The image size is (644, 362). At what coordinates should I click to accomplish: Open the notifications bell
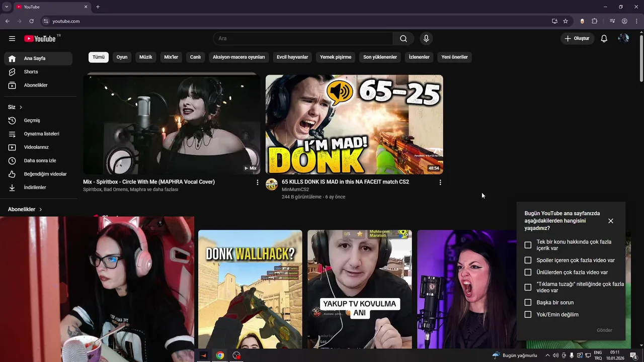click(604, 39)
